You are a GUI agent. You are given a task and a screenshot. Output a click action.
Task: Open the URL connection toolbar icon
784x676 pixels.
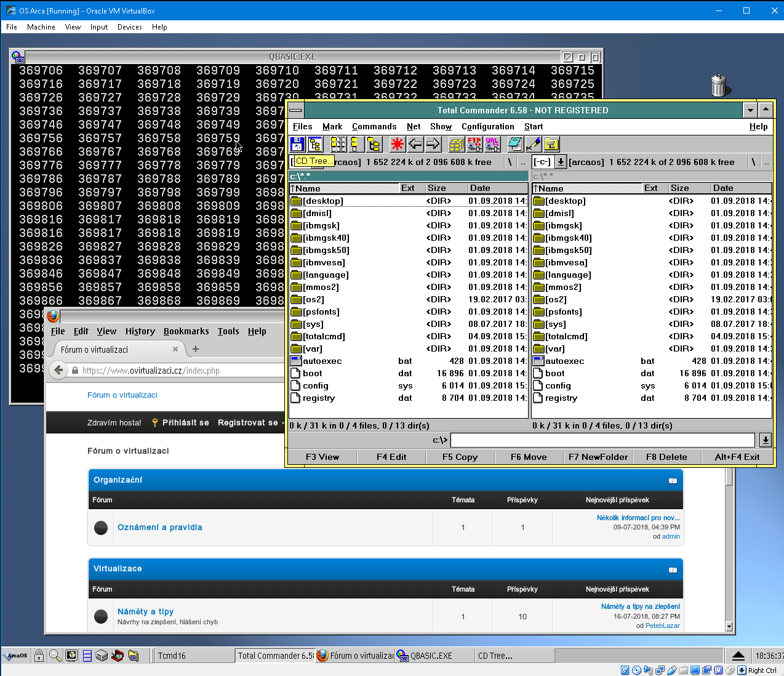point(492,144)
